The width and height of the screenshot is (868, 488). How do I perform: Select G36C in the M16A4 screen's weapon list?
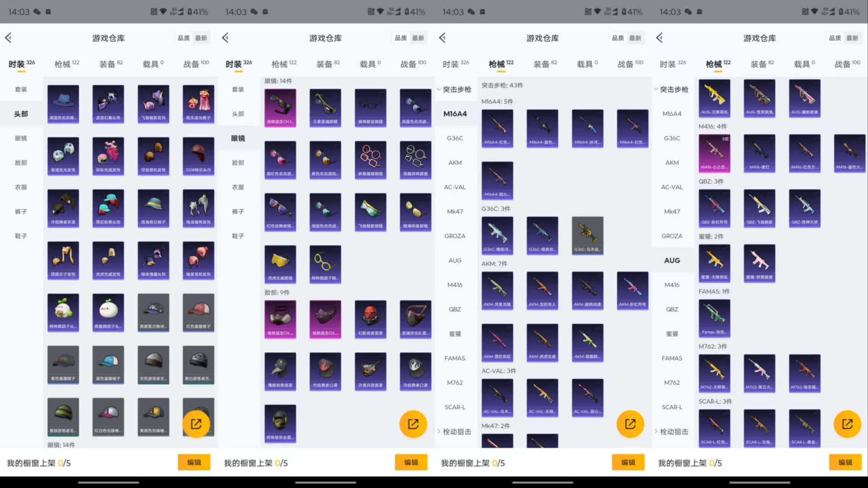click(455, 138)
